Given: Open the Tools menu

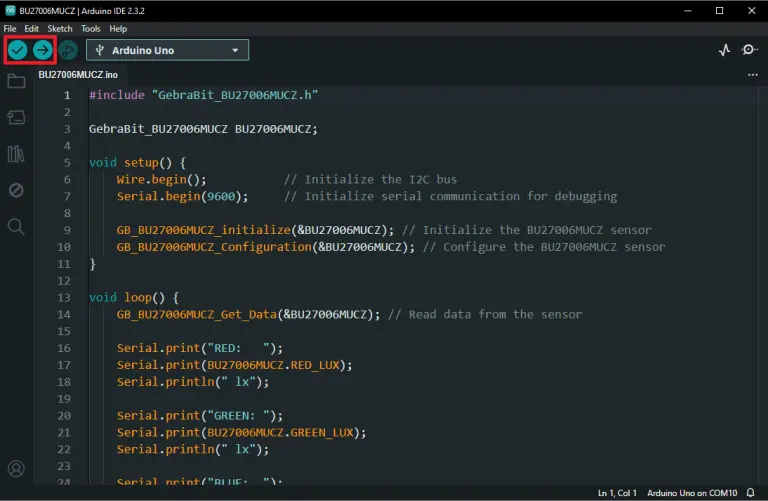Looking at the screenshot, I should click(x=91, y=29).
